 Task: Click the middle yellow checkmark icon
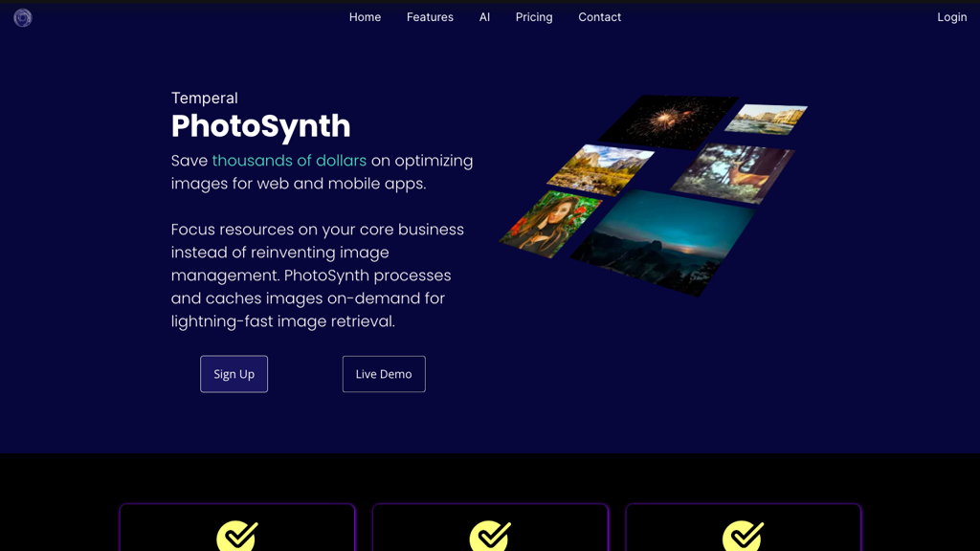(x=490, y=536)
